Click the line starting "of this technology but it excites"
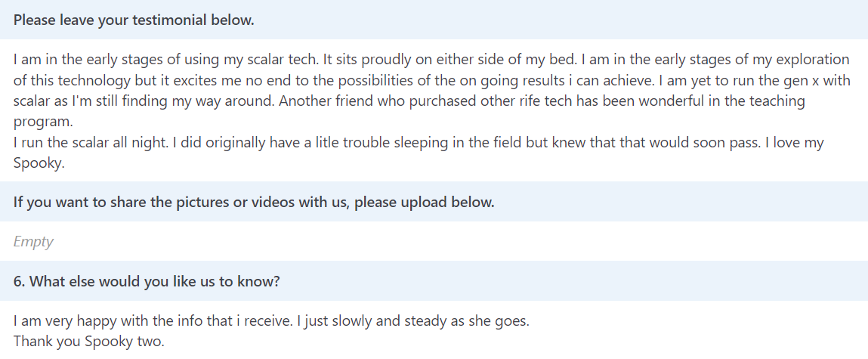The height and width of the screenshot is (359, 868). (227, 80)
